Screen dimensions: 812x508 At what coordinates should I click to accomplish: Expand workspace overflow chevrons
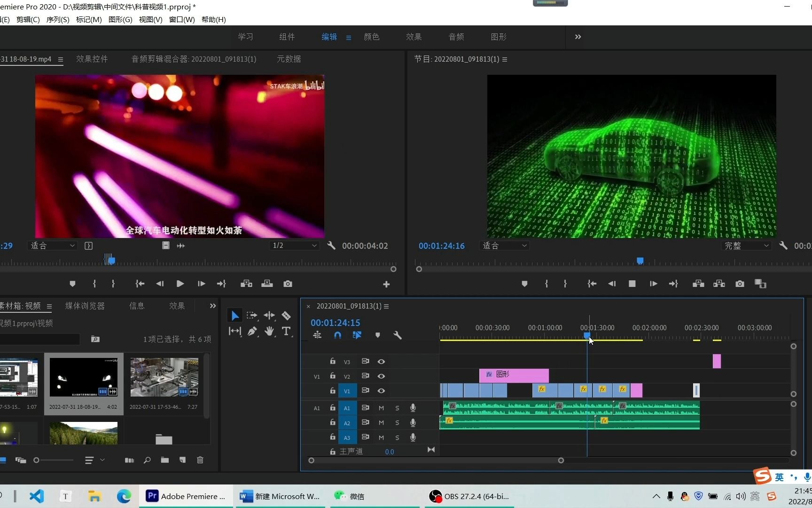click(578, 37)
